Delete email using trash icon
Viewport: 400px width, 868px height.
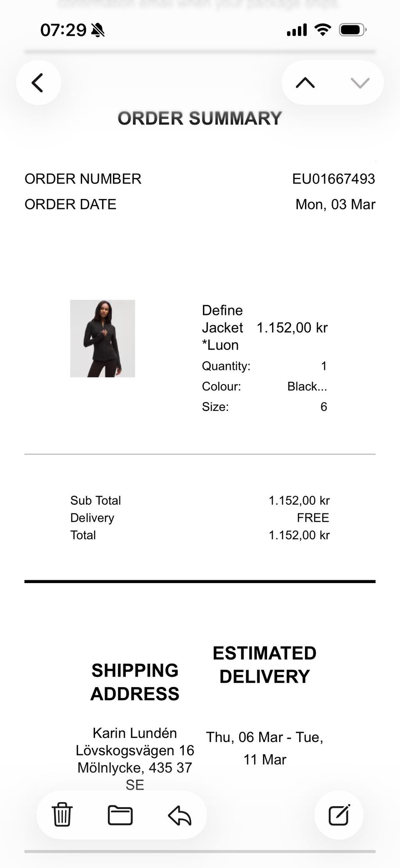pos(62,815)
